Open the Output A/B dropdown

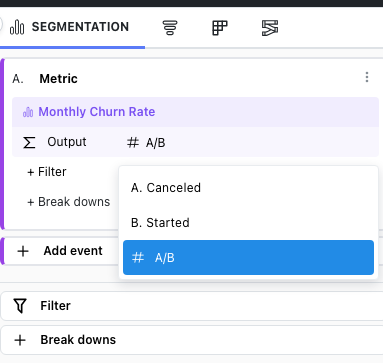click(x=146, y=143)
